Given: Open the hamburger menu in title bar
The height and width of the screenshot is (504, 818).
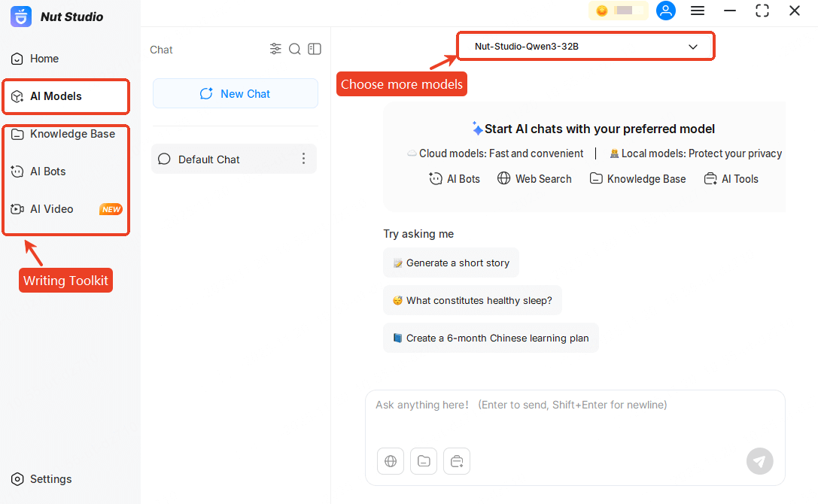Looking at the screenshot, I should [x=698, y=11].
